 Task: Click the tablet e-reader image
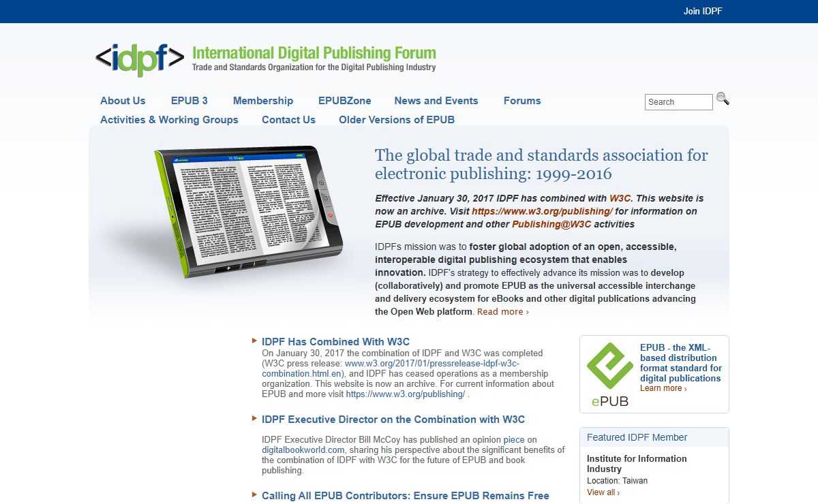[249, 212]
